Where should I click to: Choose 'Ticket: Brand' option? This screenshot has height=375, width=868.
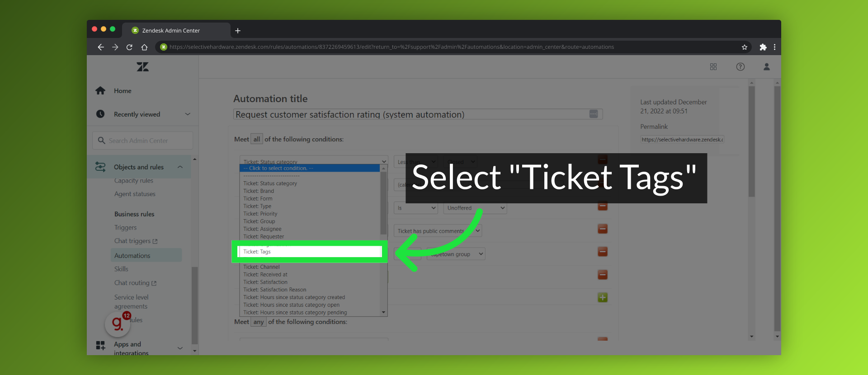(310, 191)
